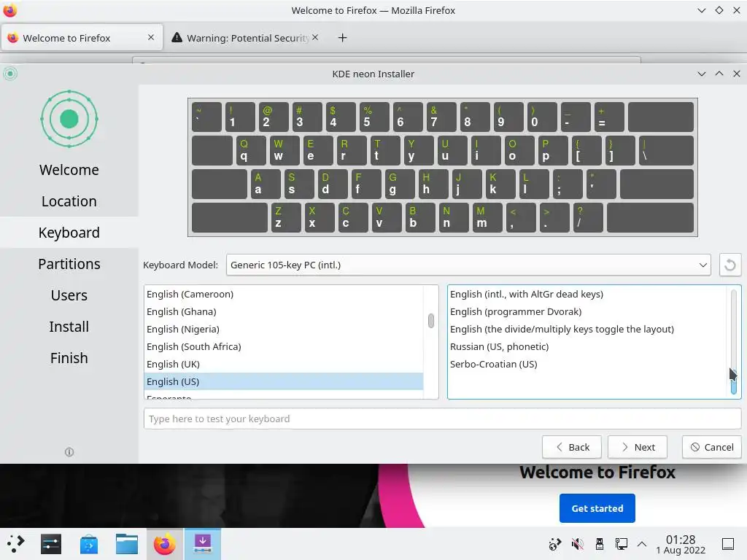
Task: Open Dolphin file manager from the taskbar
Action: tap(127, 544)
